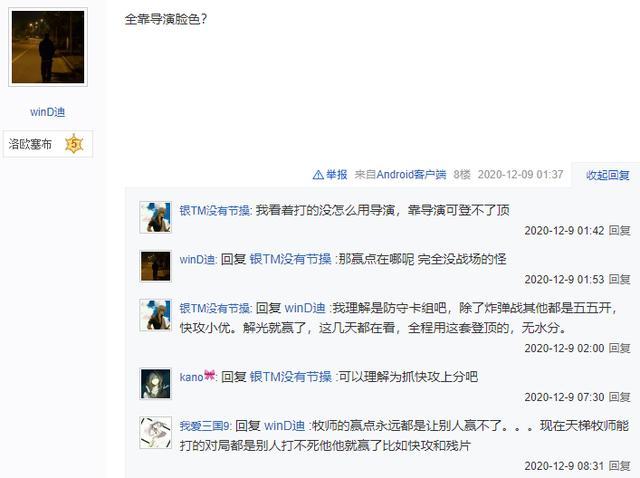Reply to the 01:53 comment
This screenshot has height=478, width=640.
click(x=619, y=280)
